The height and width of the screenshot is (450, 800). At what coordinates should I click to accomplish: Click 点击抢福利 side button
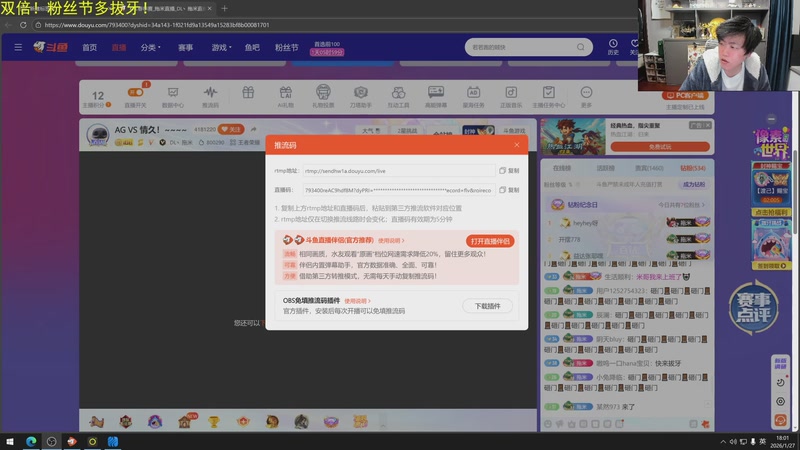[771, 212]
